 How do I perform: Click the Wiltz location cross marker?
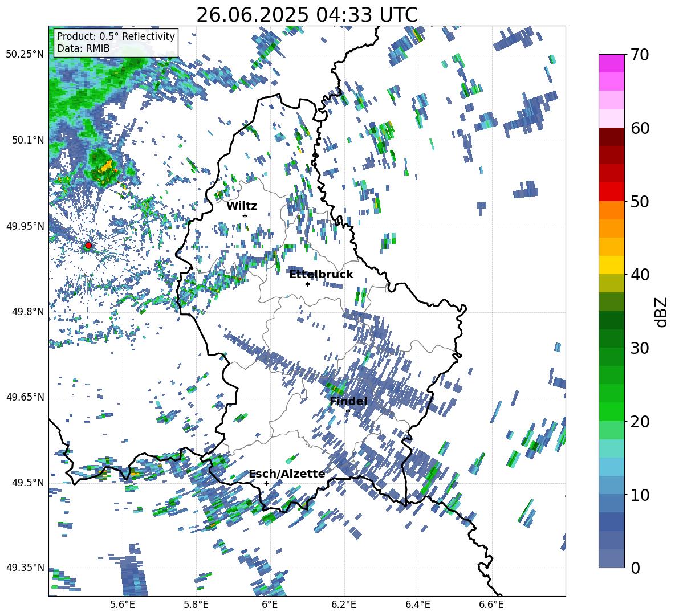tap(245, 215)
